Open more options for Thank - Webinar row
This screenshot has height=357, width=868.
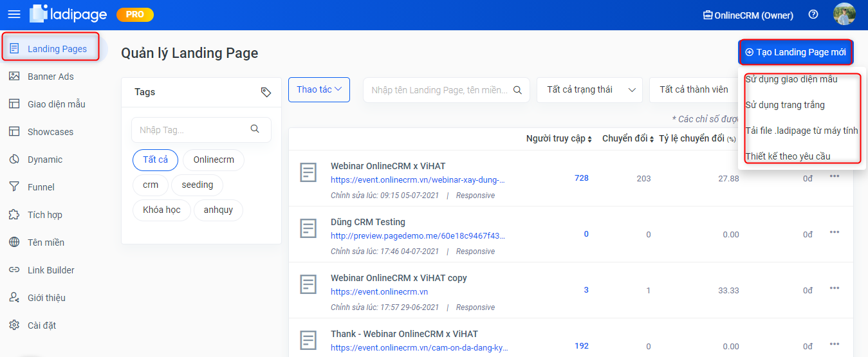point(835,344)
